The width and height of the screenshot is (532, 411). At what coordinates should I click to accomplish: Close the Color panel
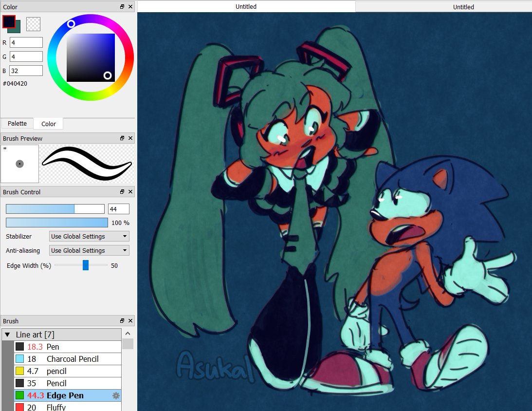click(x=130, y=7)
